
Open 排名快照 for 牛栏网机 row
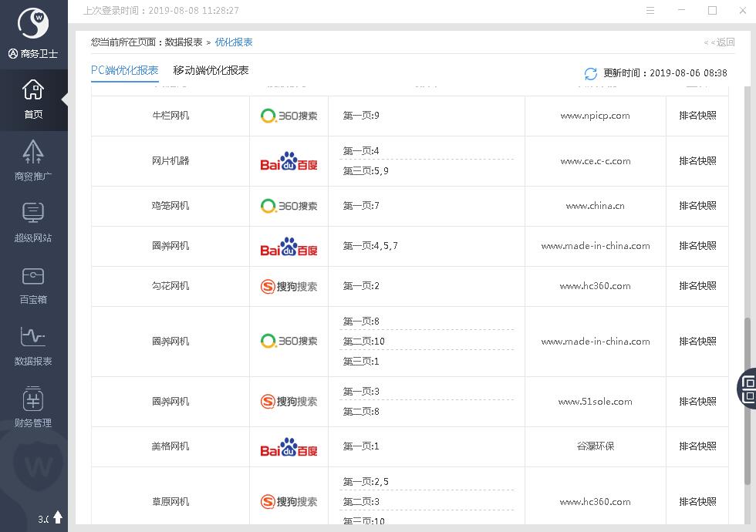(697, 116)
